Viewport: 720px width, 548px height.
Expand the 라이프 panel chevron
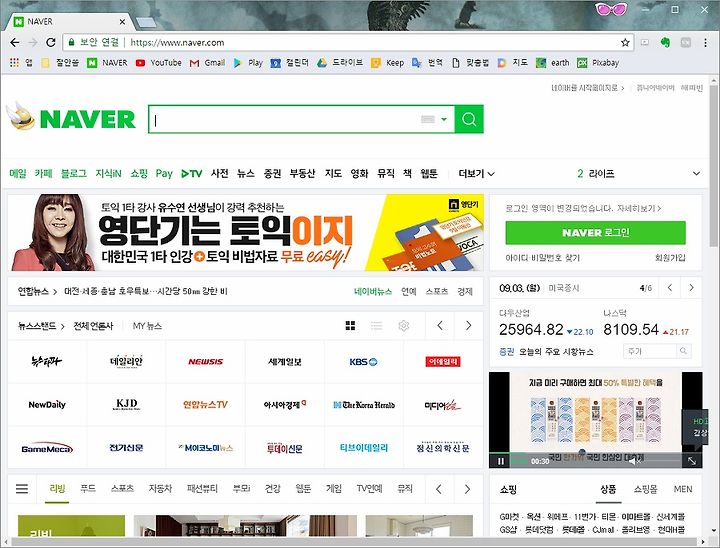697,174
